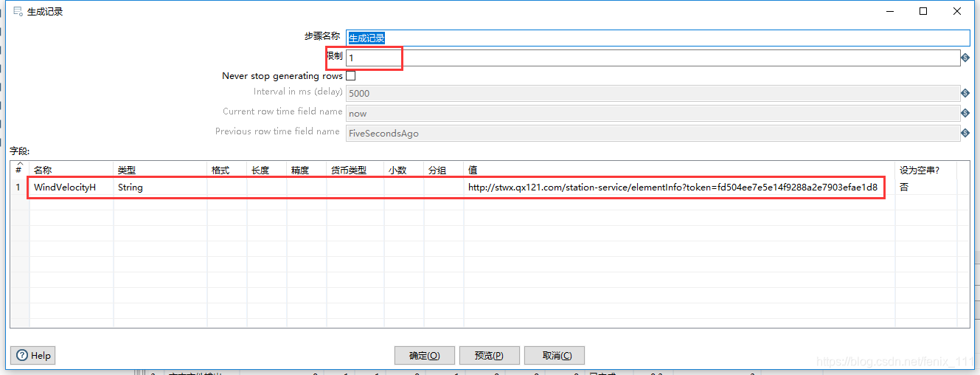Click the field containing 'now'

[x=653, y=114]
